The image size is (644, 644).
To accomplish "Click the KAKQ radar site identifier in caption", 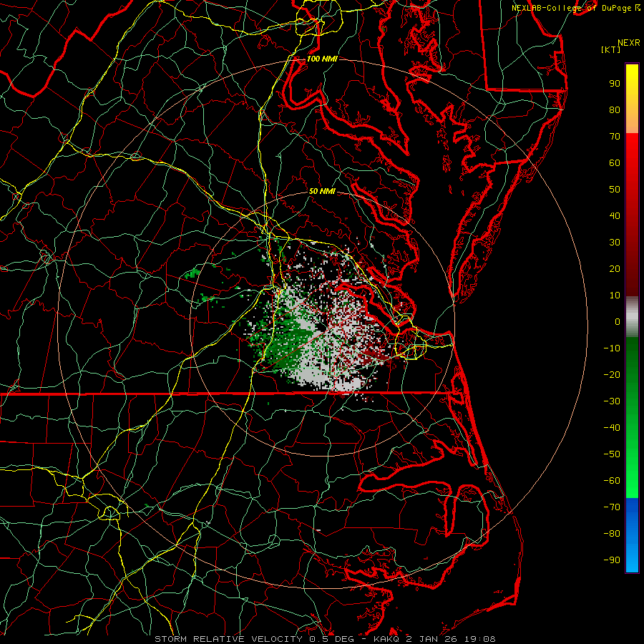I will (x=386, y=639).
